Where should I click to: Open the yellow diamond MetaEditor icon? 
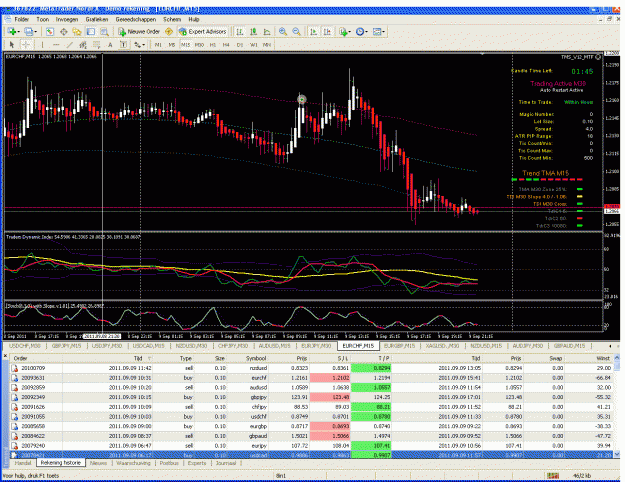pos(169,31)
